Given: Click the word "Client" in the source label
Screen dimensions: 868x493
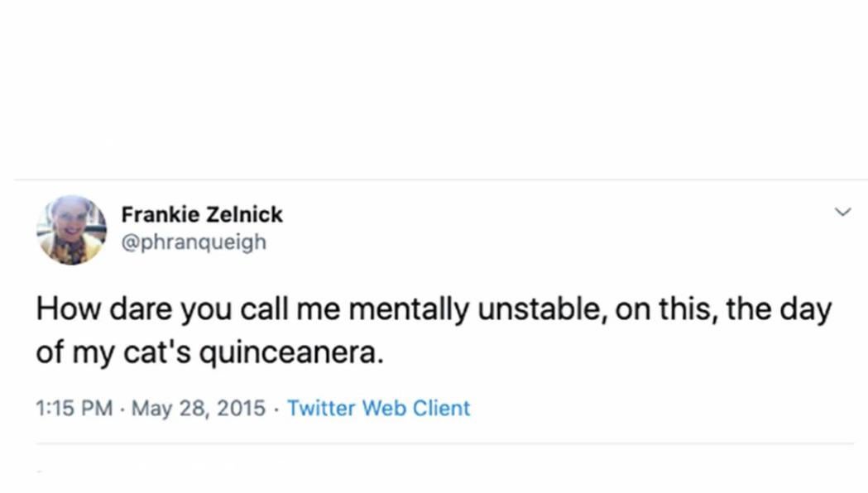Looking at the screenshot, I should (441, 408).
